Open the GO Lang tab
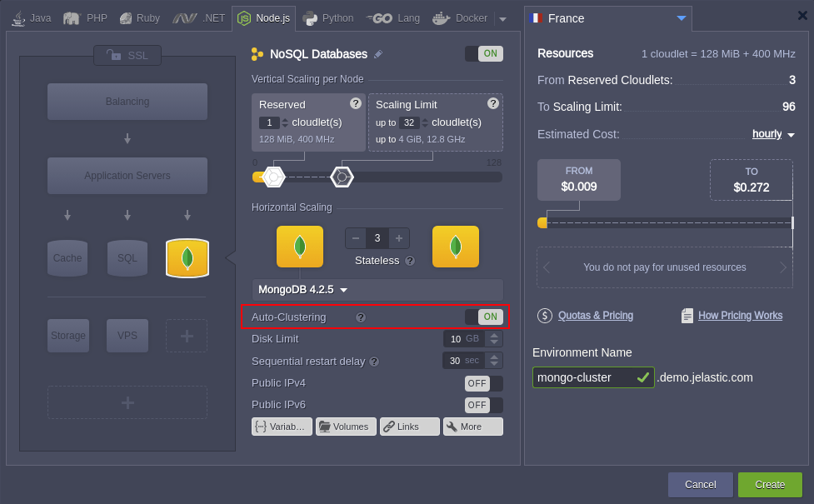The image size is (814, 504). (393, 18)
